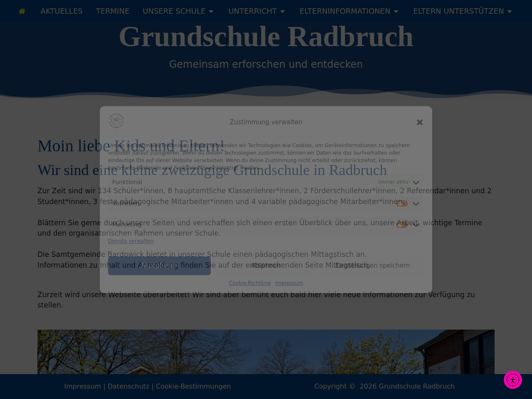The image size is (532, 399).
Task: Expand the Vorlieben category chevron
Action: [416, 204]
